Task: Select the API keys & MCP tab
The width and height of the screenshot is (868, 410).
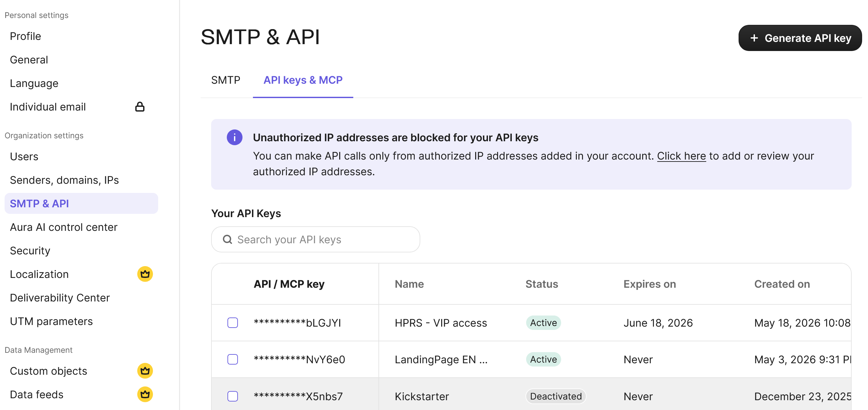Action: (x=303, y=80)
